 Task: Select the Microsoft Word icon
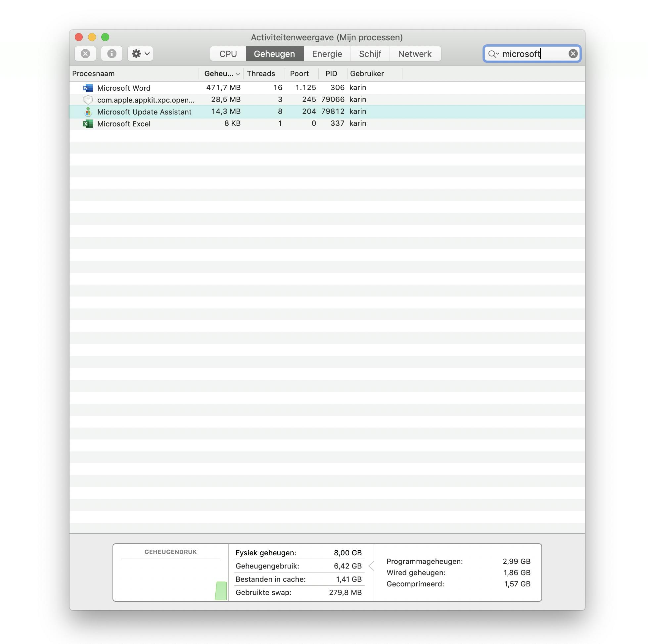(x=88, y=88)
